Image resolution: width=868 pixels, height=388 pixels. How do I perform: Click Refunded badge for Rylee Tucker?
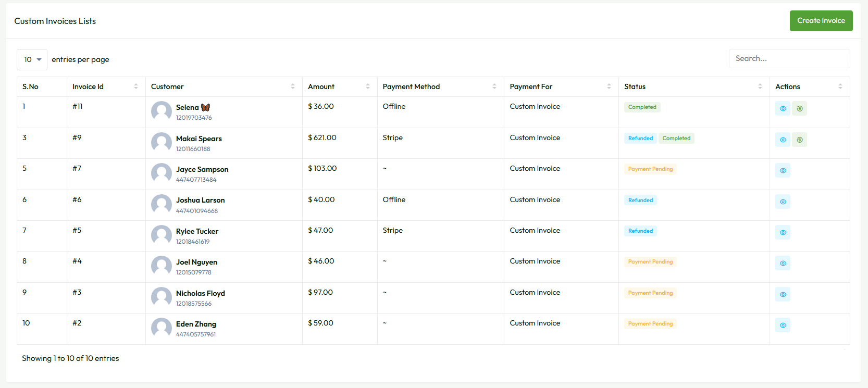[x=640, y=231]
